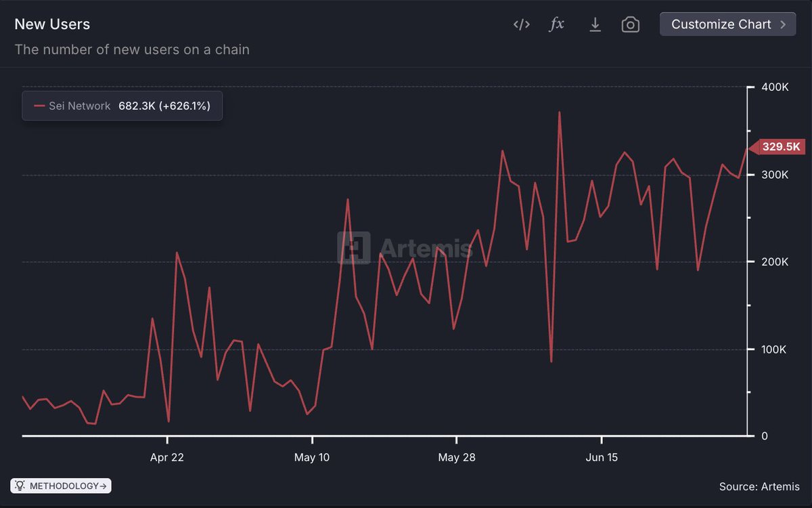Click the Apr 22 x-axis label
The height and width of the screenshot is (508, 812).
[166, 457]
